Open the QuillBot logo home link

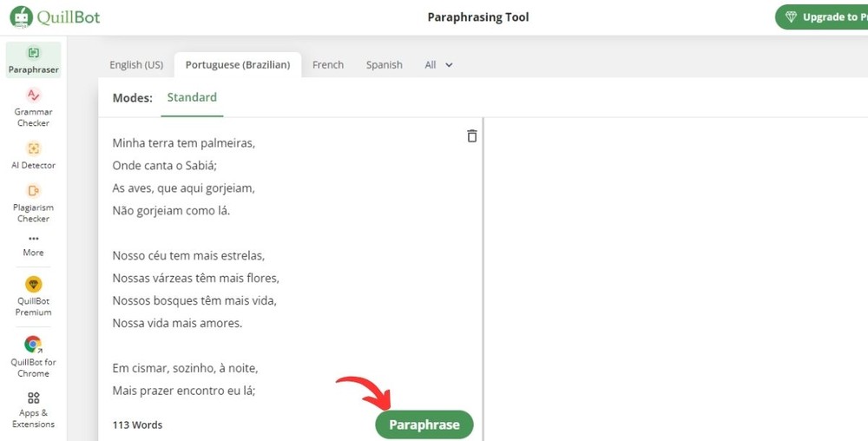click(55, 16)
